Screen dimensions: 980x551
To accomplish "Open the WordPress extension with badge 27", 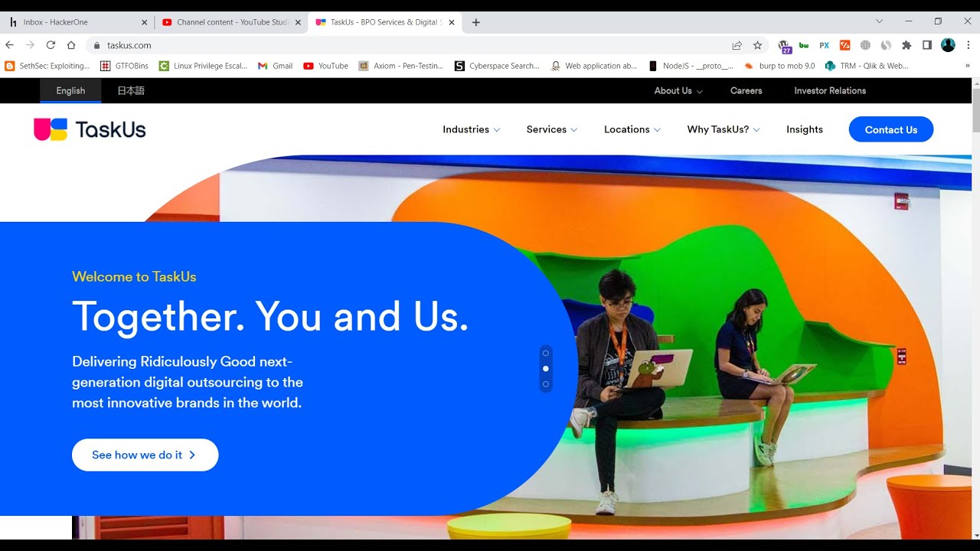I will click(784, 46).
